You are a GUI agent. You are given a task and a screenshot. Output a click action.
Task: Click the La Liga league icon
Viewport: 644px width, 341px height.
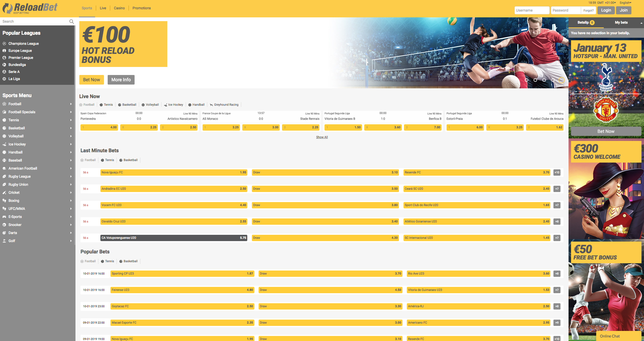tap(4, 79)
